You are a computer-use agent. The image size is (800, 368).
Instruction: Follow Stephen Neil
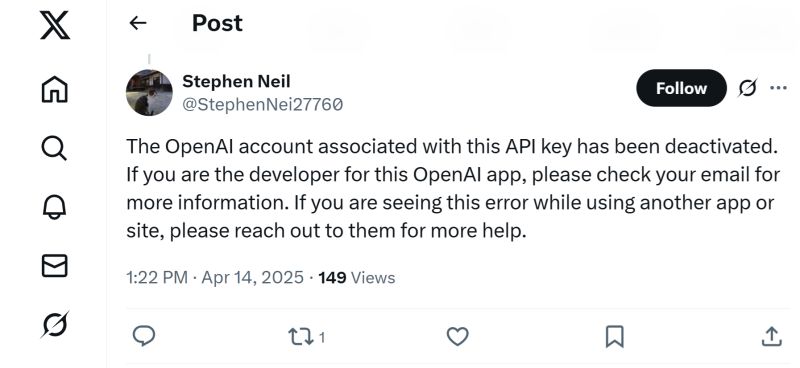681,88
